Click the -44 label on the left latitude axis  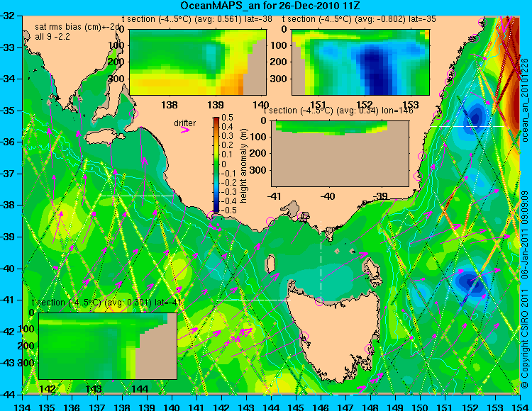9,395
